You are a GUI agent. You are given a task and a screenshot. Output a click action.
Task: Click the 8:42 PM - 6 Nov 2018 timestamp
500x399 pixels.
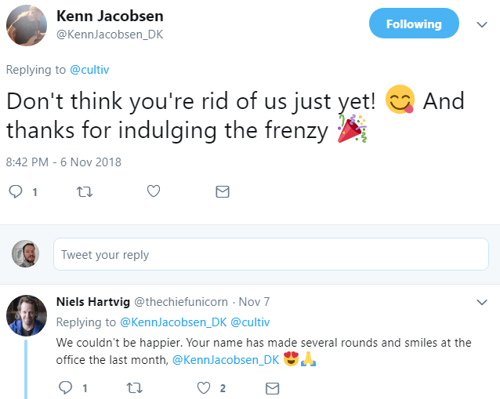(x=64, y=162)
